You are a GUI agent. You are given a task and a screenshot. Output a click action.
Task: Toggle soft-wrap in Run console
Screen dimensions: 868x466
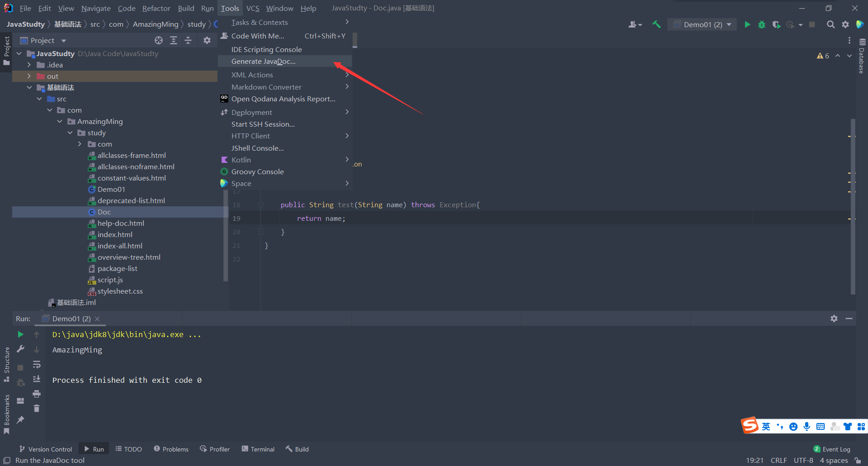37,364
